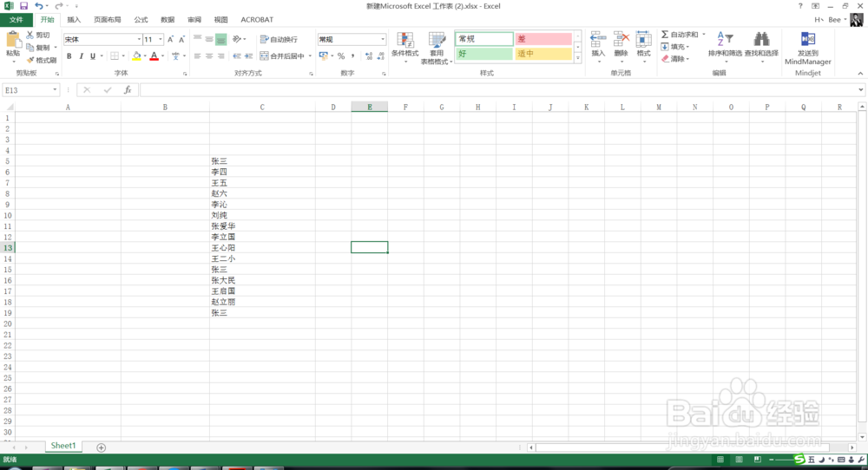This screenshot has width=868, height=470.
Task: Open the ACROBAT tab
Action: coord(257,19)
